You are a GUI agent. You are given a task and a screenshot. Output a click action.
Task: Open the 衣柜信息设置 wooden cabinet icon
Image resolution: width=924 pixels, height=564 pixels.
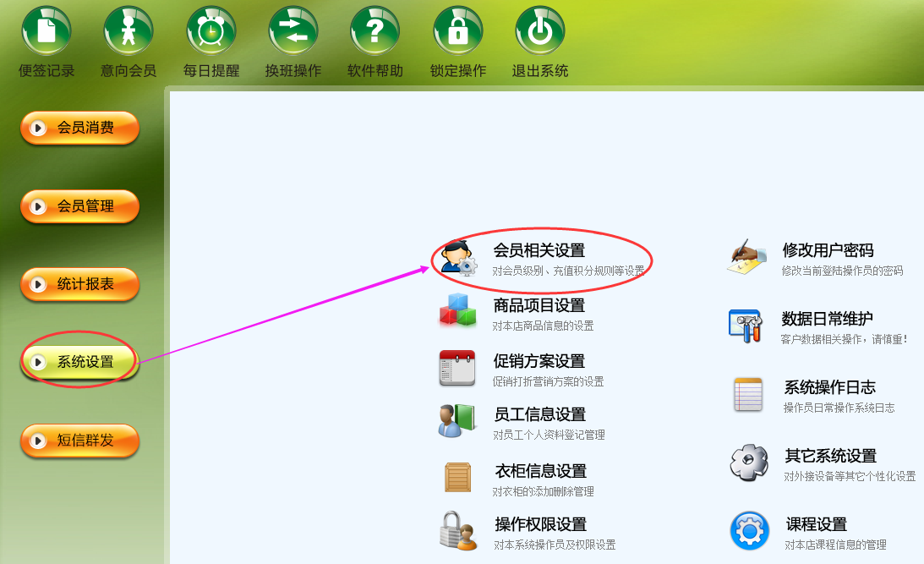(x=458, y=478)
